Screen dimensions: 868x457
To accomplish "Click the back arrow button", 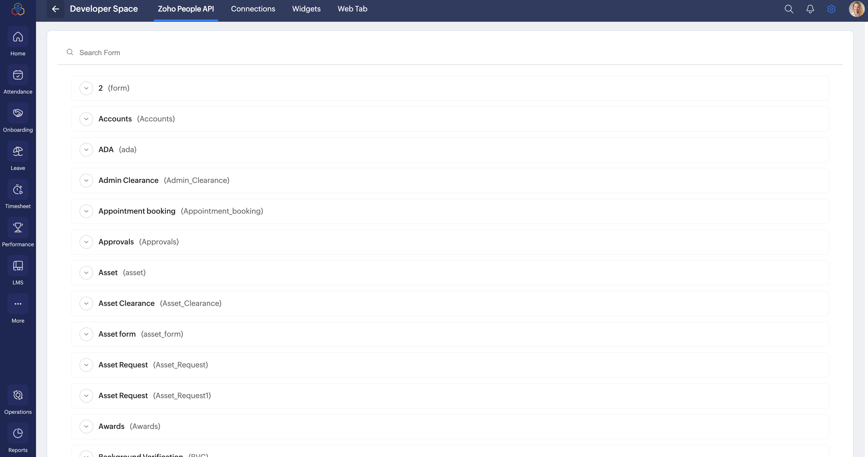I will 56,9.
